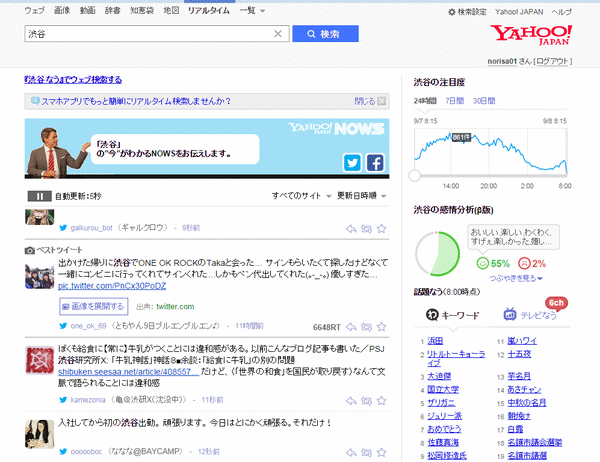The height and width of the screenshot is (462, 600).
Task: Open the Yahoo! JAPAN text link at top
Action: pos(519,12)
